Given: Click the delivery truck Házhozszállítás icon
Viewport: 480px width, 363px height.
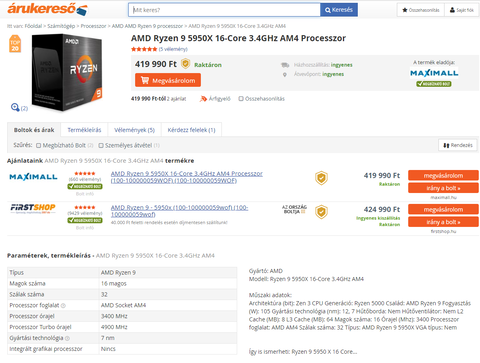Looking at the screenshot, I should (x=285, y=65).
